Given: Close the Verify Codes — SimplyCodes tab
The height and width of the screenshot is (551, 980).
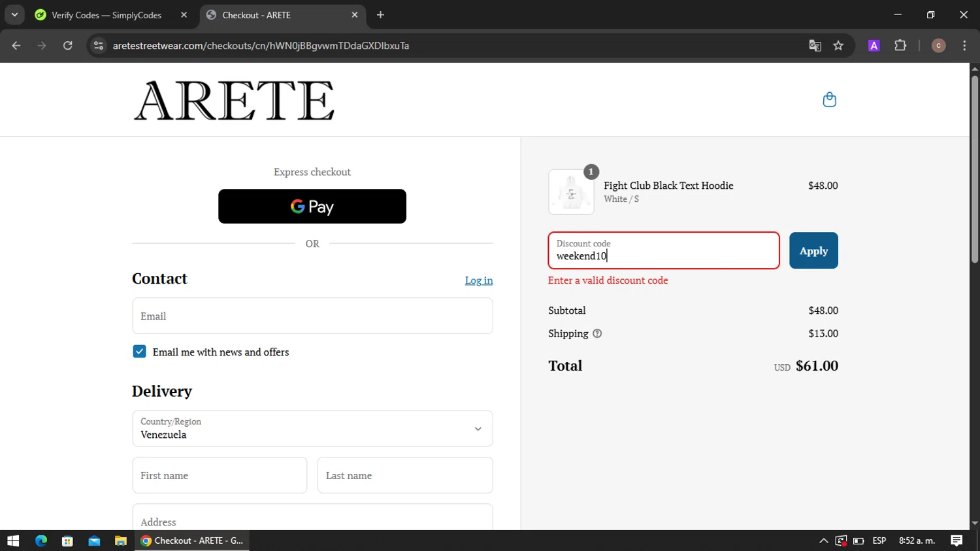Looking at the screenshot, I should pyautogui.click(x=184, y=14).
